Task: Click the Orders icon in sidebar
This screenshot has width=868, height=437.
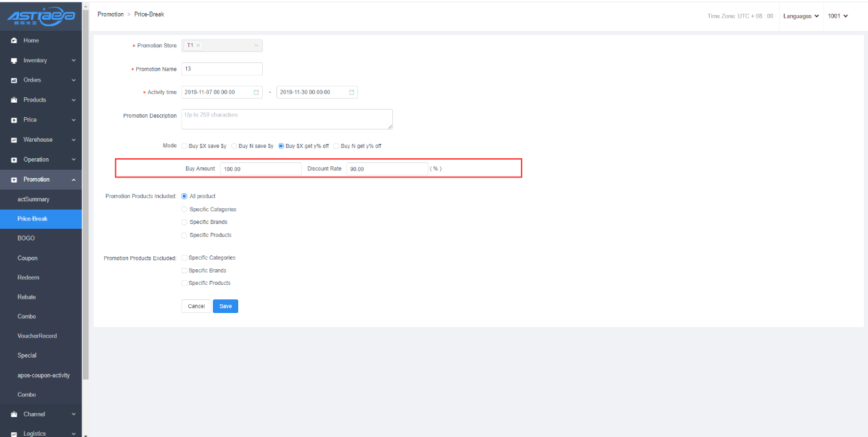Action: (14, 80)
